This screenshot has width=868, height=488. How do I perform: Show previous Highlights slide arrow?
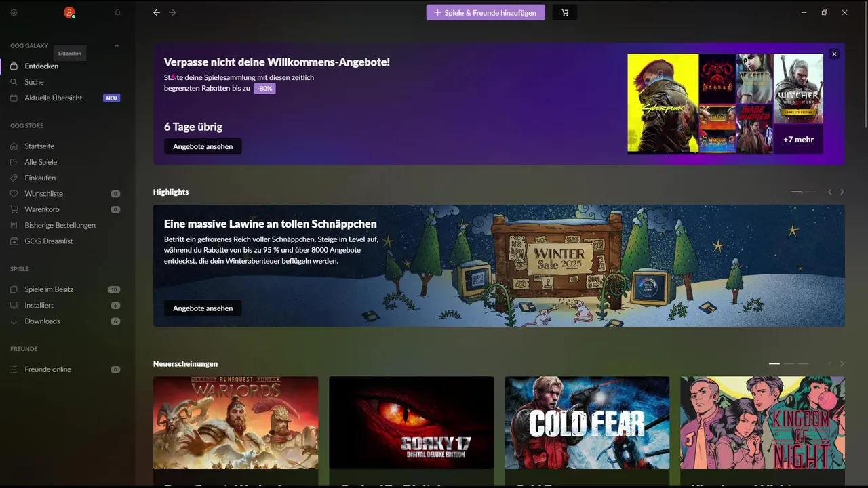(x=829, y=192)
